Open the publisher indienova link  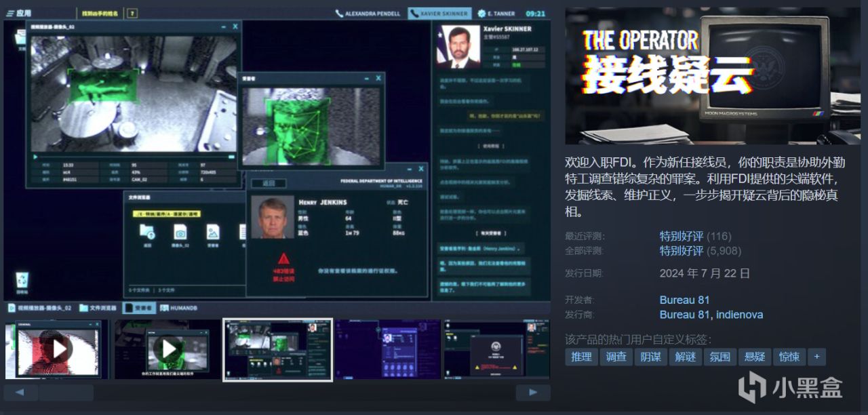740,314
